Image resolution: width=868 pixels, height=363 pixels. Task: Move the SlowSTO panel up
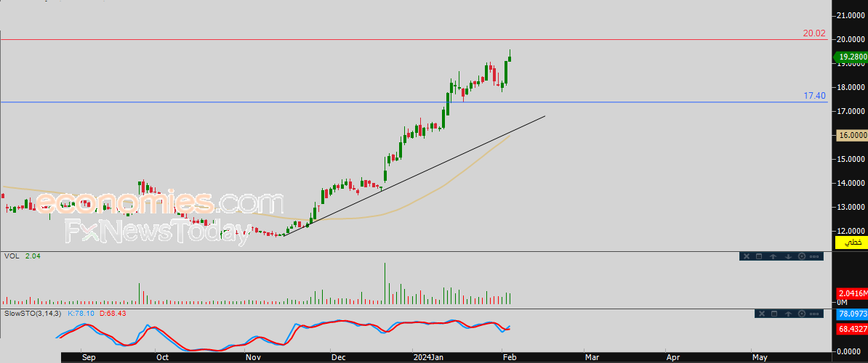click(788, 314)
